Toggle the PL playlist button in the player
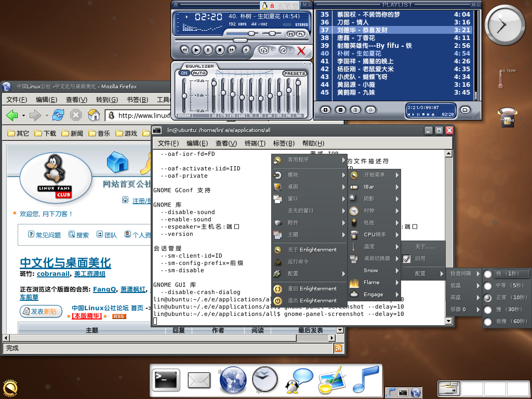The width and height of the screenshot is (532, 399). coord(301,34)
